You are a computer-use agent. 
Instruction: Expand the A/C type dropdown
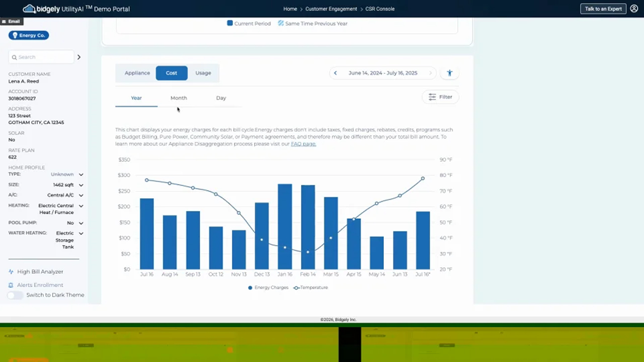click(x=81, y=195)
